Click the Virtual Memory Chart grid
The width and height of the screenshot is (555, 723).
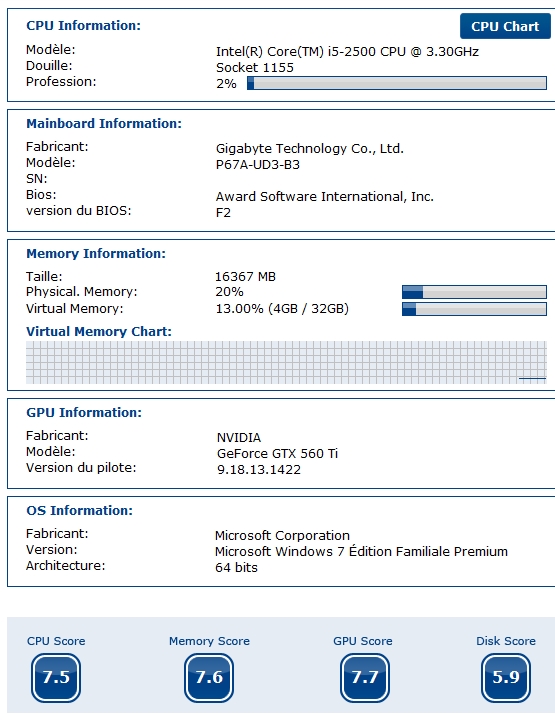click(x=286, y=362)
